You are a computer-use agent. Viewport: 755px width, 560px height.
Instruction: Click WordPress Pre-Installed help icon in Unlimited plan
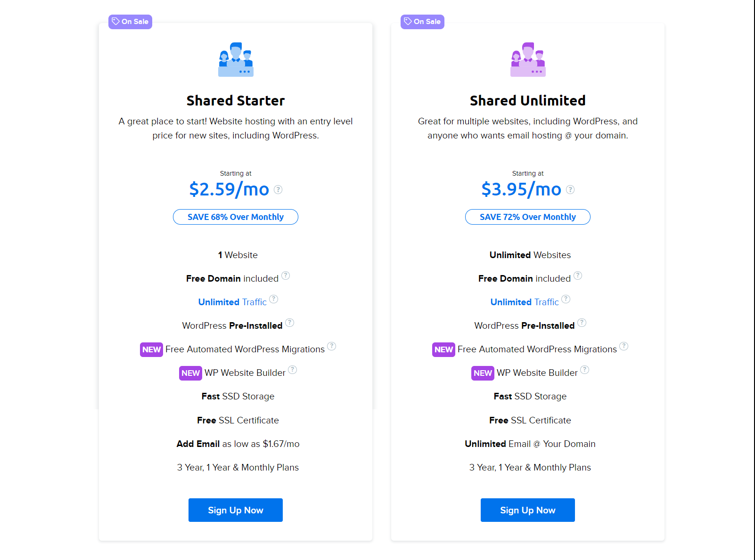pyautogui.click(x=582, y=323)
